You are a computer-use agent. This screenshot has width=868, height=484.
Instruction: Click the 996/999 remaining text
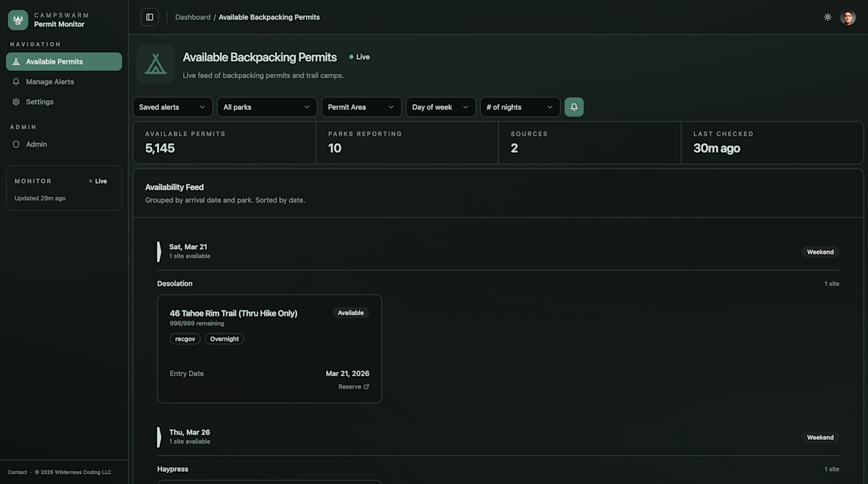coord(197,323)
